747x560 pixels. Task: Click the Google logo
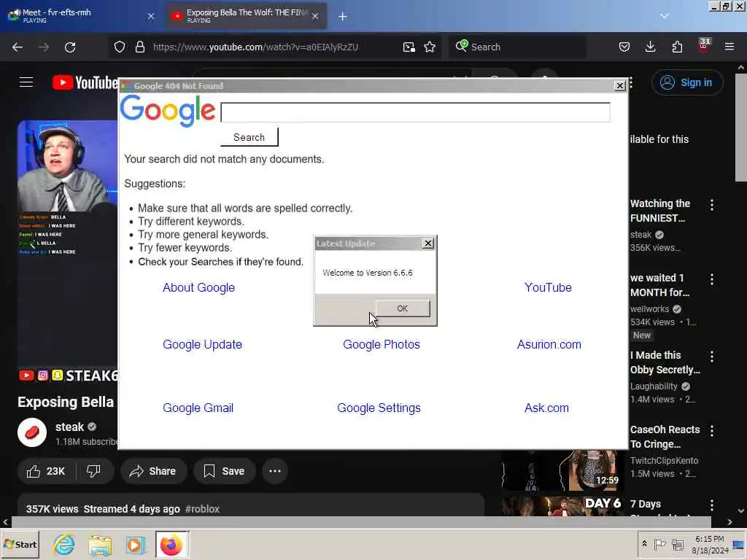tap(168, 111)
